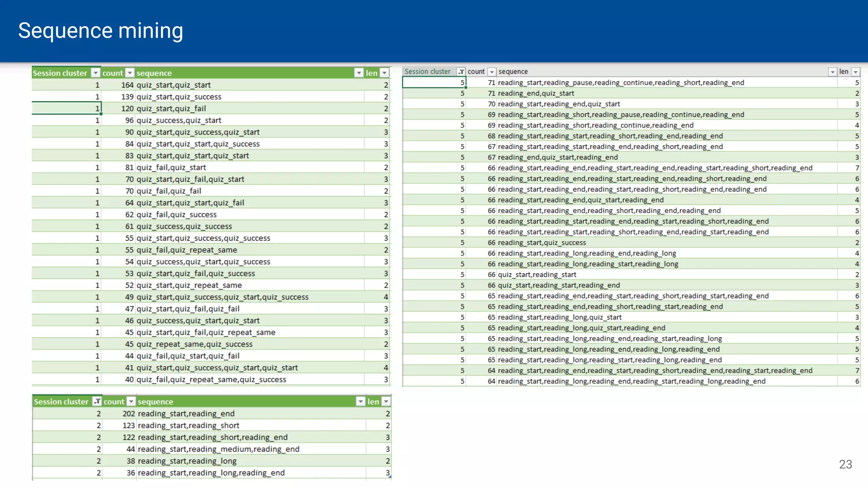The width and height of the screenshot is (868, 488).
Task: Click the 'count' header in cluster 2 table
Action: (x=114, y=402)
